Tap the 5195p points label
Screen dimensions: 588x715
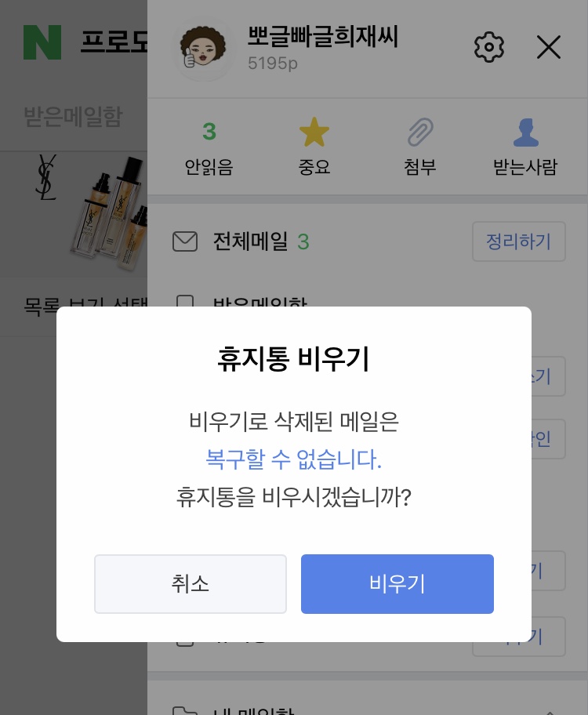(x=273, y=64)
